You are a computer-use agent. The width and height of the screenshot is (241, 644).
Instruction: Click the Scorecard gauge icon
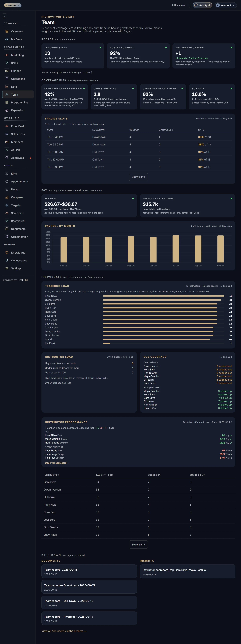7,213
